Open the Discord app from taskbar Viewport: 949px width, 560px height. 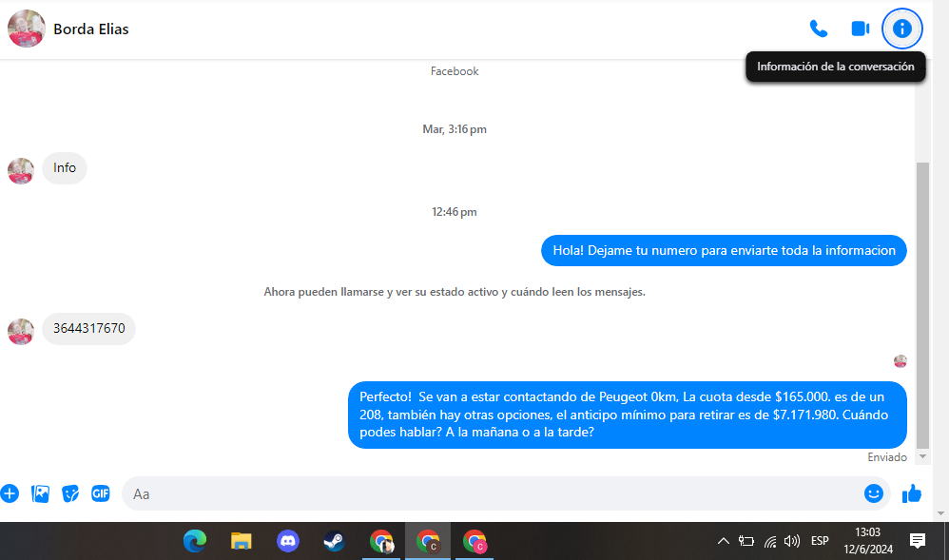pos(287,541)
